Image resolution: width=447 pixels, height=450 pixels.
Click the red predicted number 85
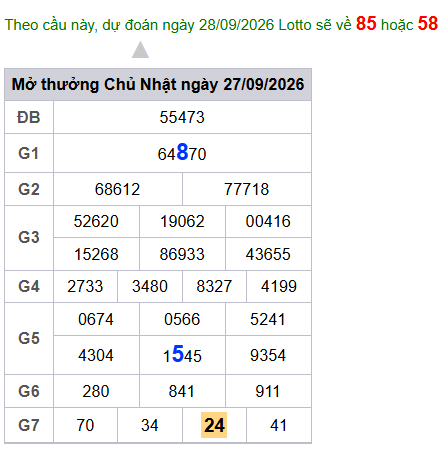(366, 23)
